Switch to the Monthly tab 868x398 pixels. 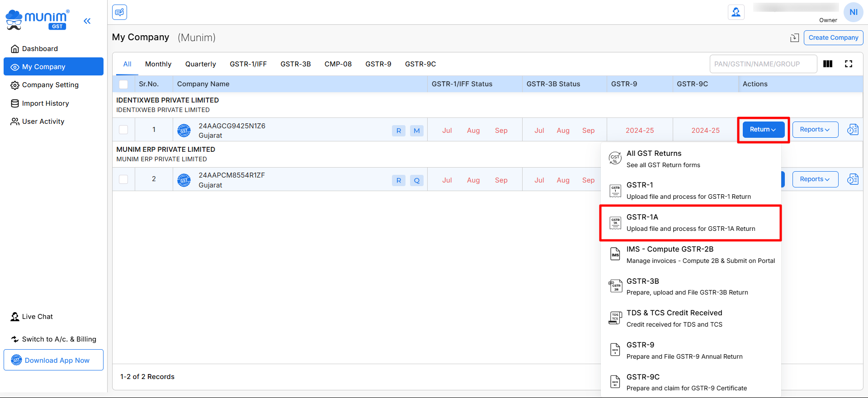(x=158, y=64)
